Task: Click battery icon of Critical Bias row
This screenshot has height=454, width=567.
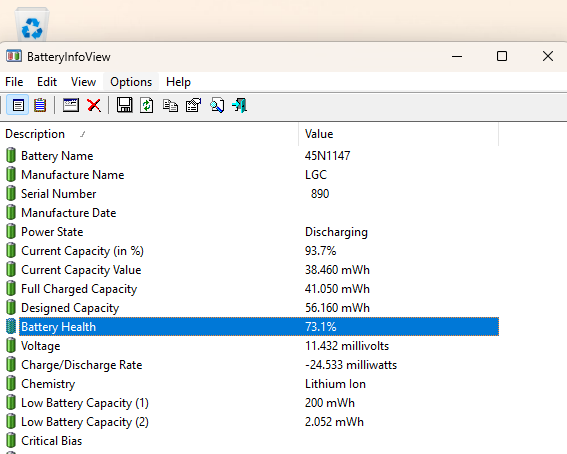Action: [x=11, y=441]
